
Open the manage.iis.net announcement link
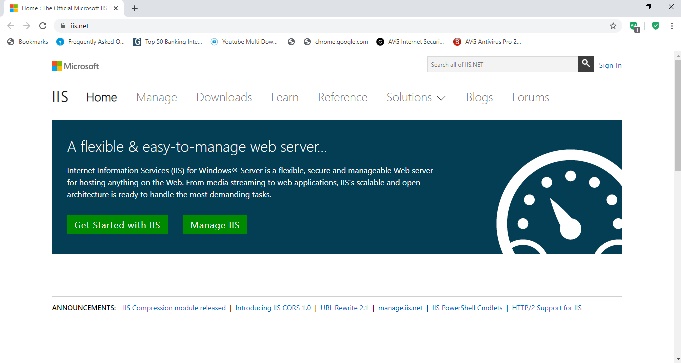click(400, 308)
